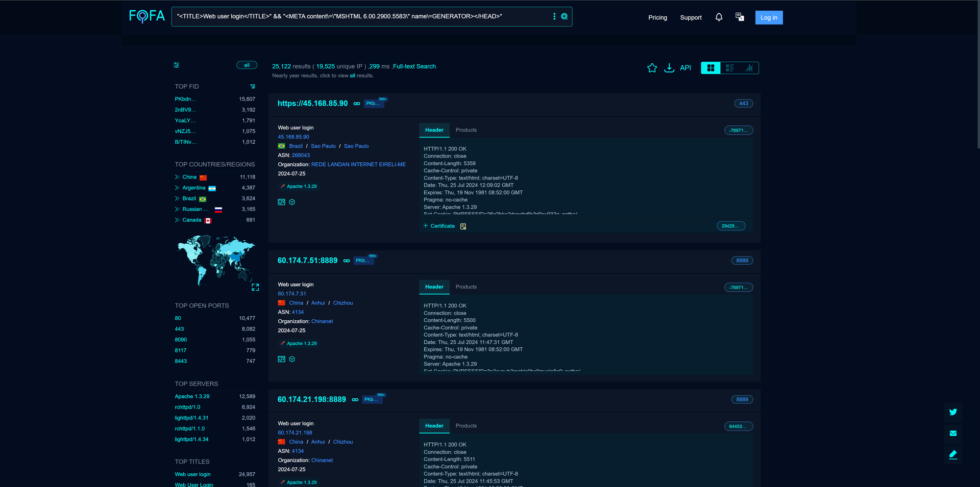Open the email contact icon
Screen dimensions: 980x487
point(953,433)
